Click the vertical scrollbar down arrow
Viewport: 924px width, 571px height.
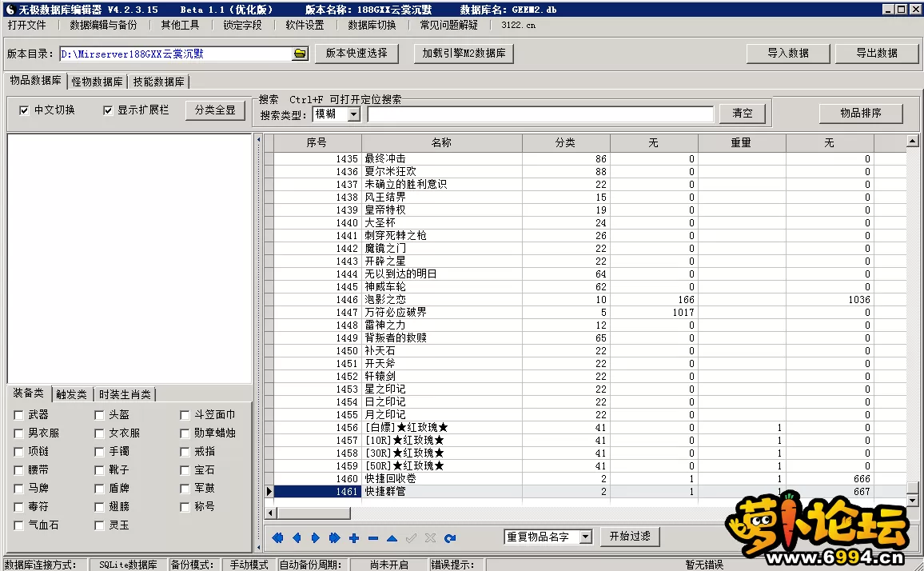(912, 500)
